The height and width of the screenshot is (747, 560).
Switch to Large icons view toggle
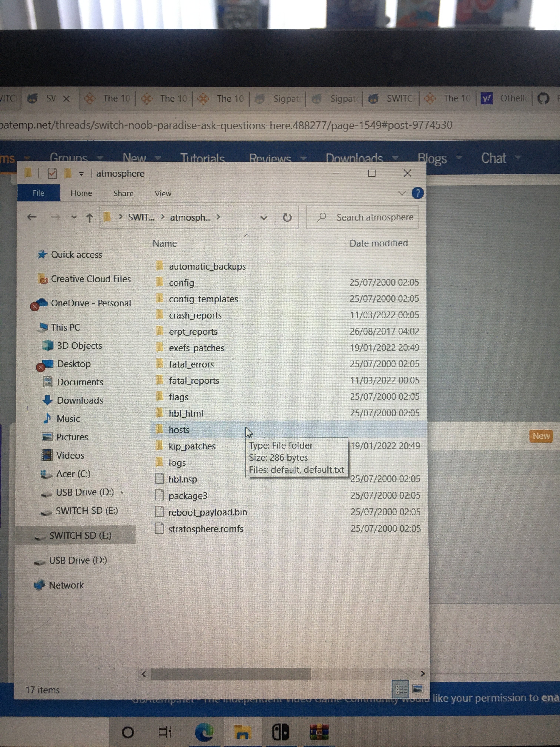point(418,689)
